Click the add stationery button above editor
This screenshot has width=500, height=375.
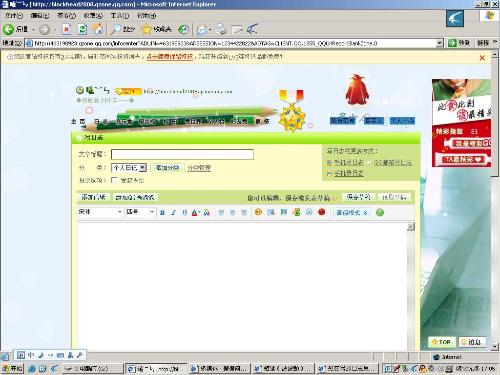click(x=94, y=197)
